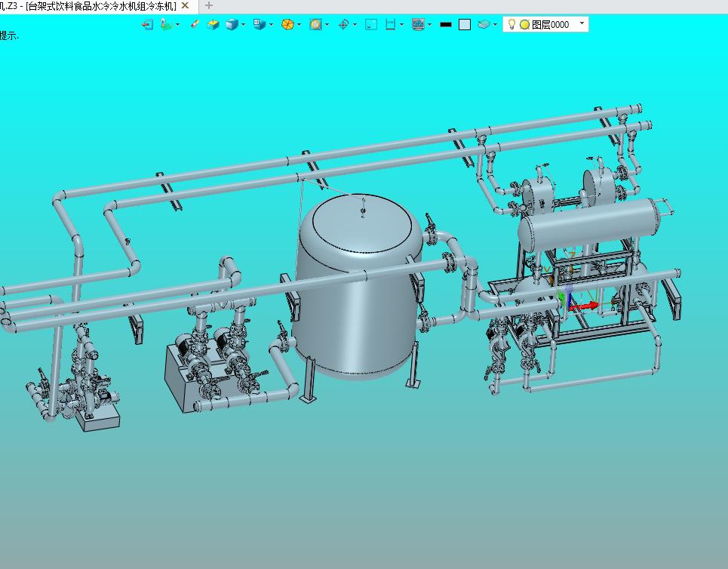Click the dimension bracket icon
Viewport: 728px width, 569px height.
391,25
